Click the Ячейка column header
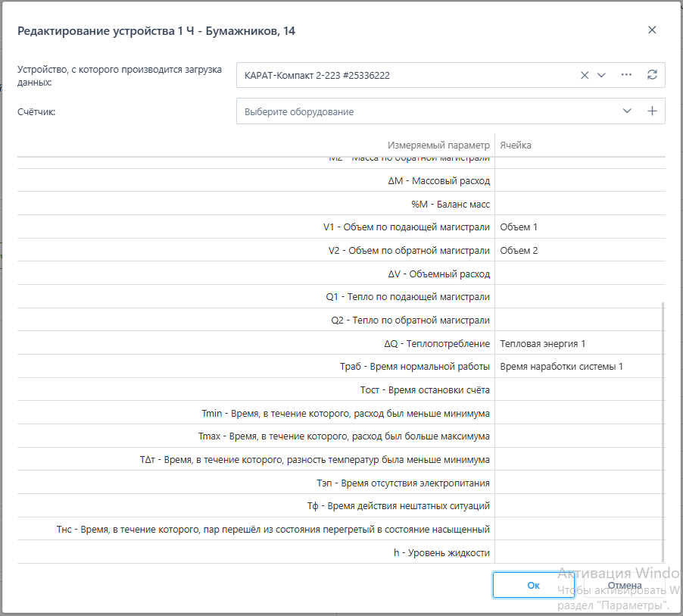The height and width of the screenshot is (616, 683). point(516,145)
